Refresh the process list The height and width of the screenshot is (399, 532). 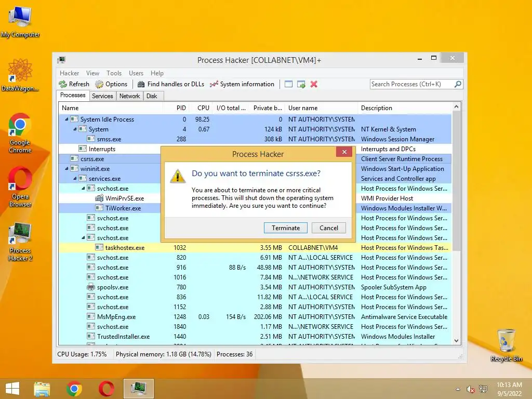pyautogui.click(x=74, y=84)
